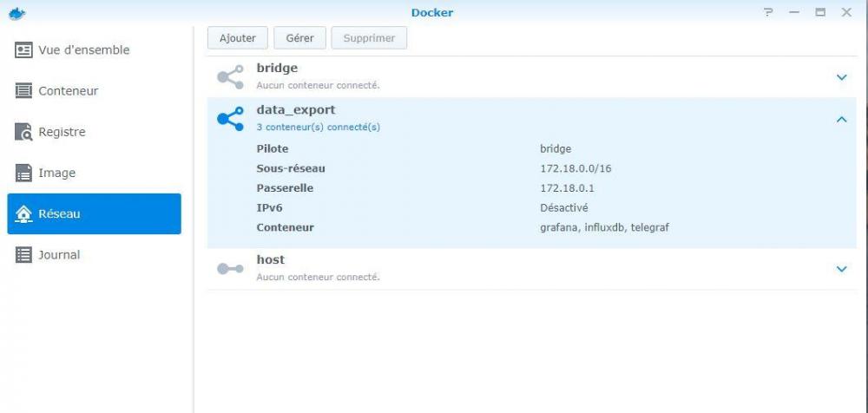Click 'grafana, influxdb, telegraf' container list
This screenshot has height=413, width=868.
604,227
